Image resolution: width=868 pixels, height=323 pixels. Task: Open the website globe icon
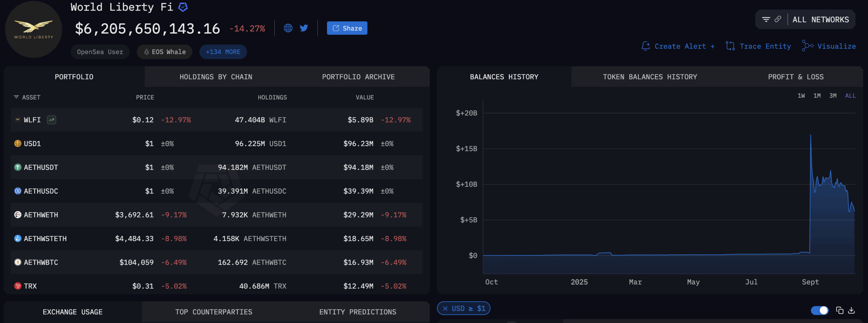pos(288,28)
